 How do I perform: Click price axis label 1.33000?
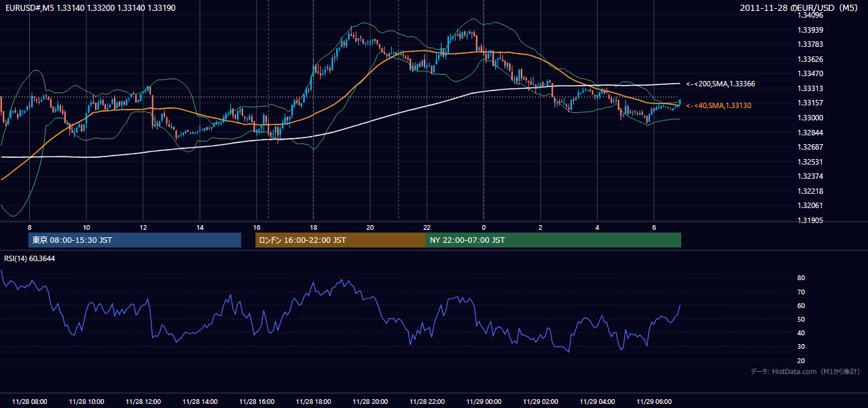coord(810,118)
